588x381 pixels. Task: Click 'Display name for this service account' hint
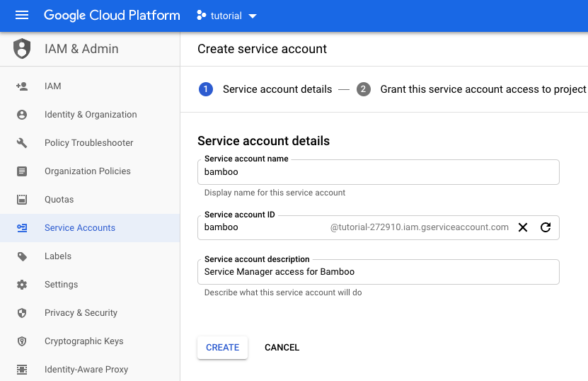tap(275, 193)
